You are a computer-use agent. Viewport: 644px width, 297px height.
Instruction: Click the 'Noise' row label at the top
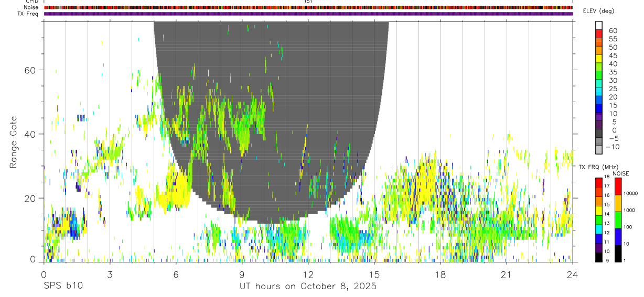pos(30,7)
